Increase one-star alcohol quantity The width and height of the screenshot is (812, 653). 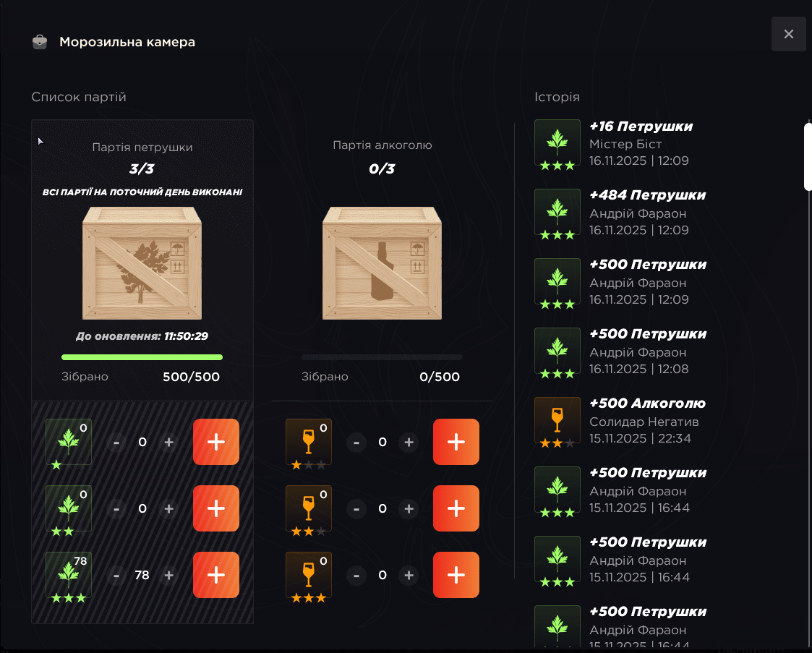pos(409,443)
